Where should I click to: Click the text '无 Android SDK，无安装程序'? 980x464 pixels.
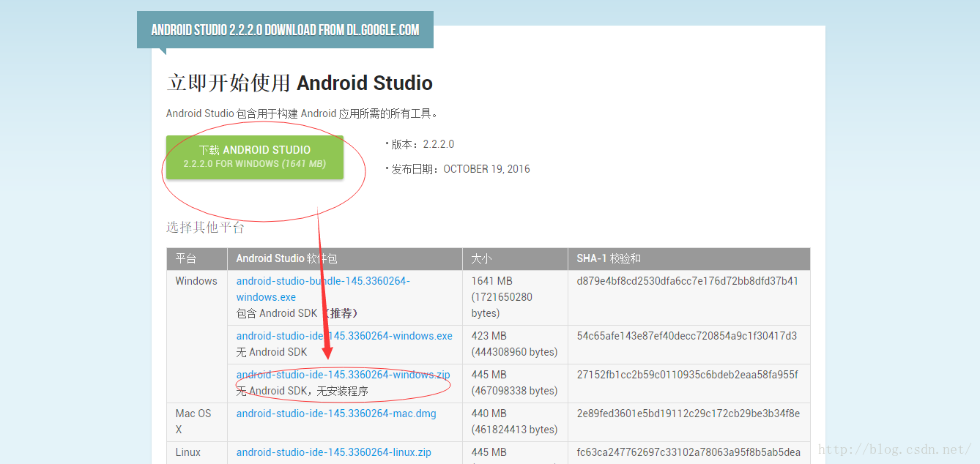302,392
